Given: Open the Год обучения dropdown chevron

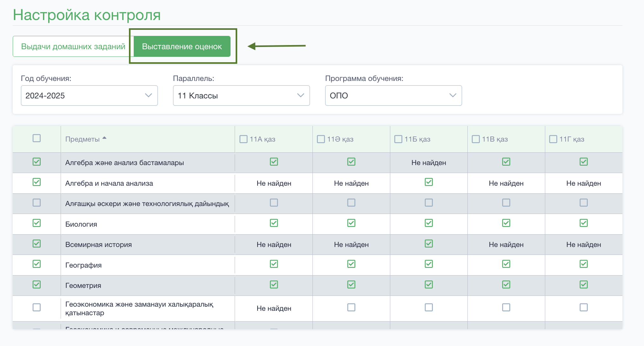Looking at the screenshot, I should pyautogui.click(x=148, y=95).
